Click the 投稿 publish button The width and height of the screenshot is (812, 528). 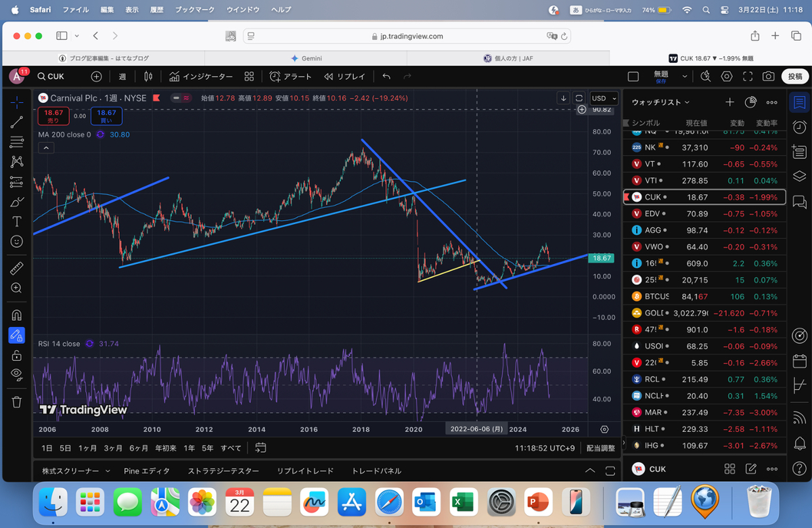[795, 76]
